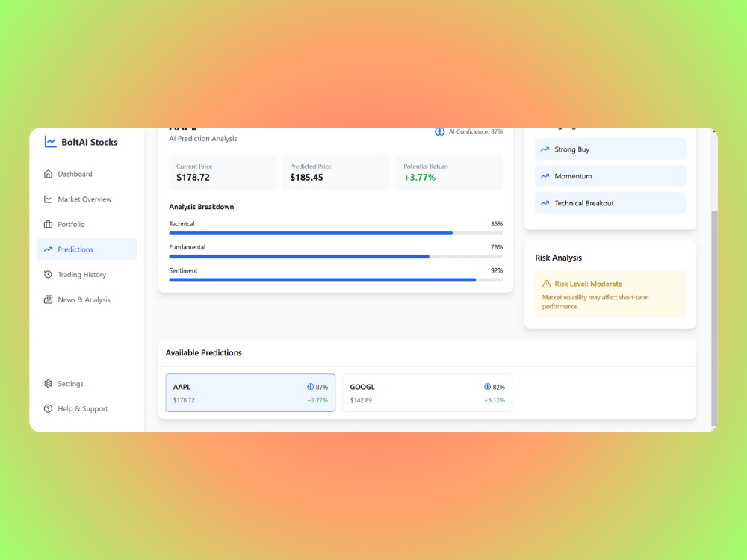Click the Portfolio briefcase icon
Screen dimensions: 747x560
(48, 224)
